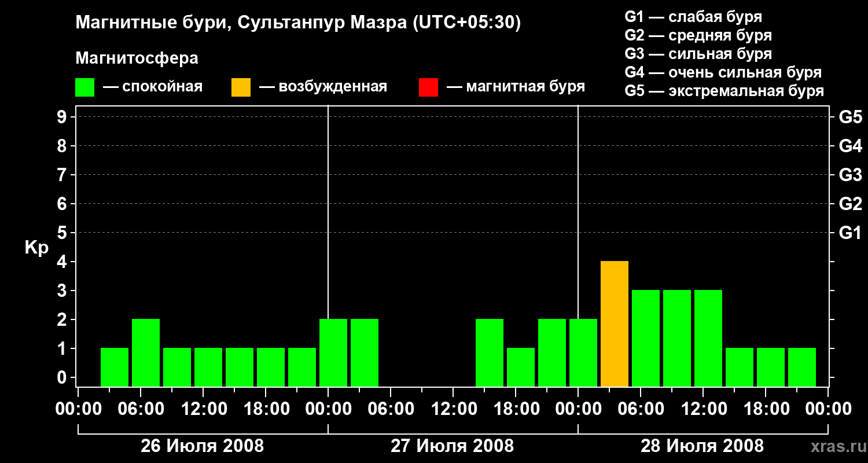Screen dimensions: 868x463
Task: Click the green спокойная legend swatch
Action: pyautogui.click(x=84, y=87)
